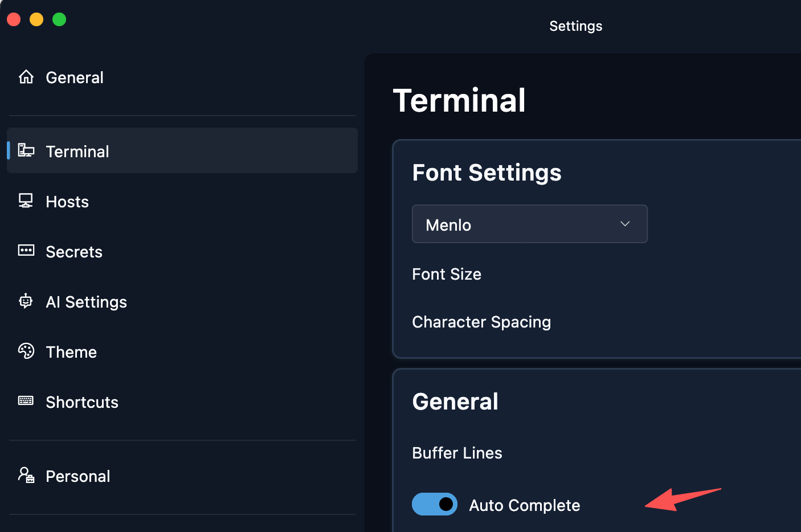
Task: Select the Terminal settings tab
Action: [182, 150]
